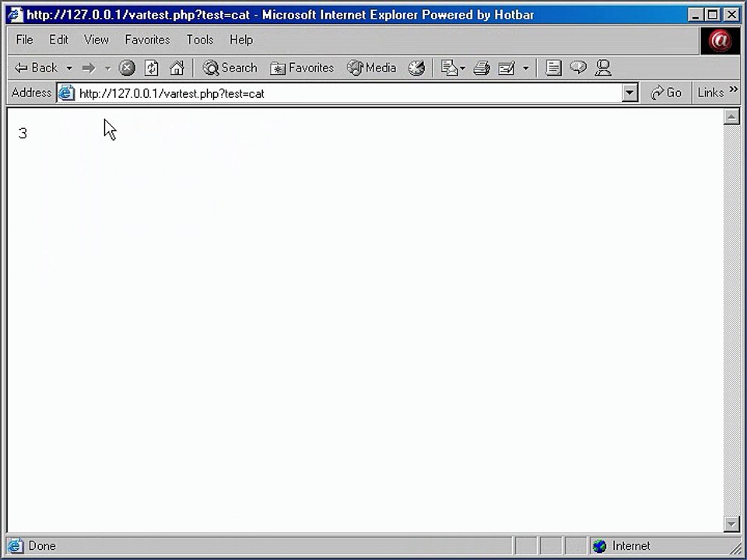Screen dimensions: 747x560
Task: Minimize the Internet Explorer window
Action: click(696, 15)
